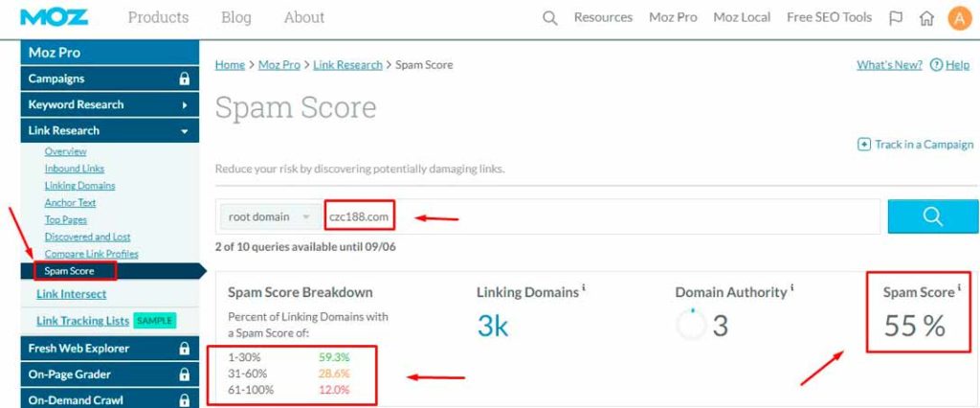The width and height of the screenshot is (980, 408).
Task: Click the Help question mark icon
Action: tap(936, 65)
